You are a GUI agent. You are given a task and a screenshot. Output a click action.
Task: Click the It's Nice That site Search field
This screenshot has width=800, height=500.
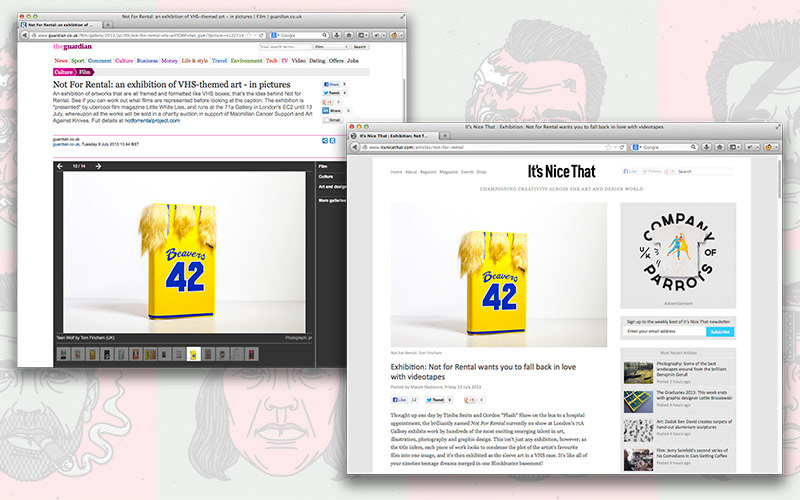coord(704,171)
